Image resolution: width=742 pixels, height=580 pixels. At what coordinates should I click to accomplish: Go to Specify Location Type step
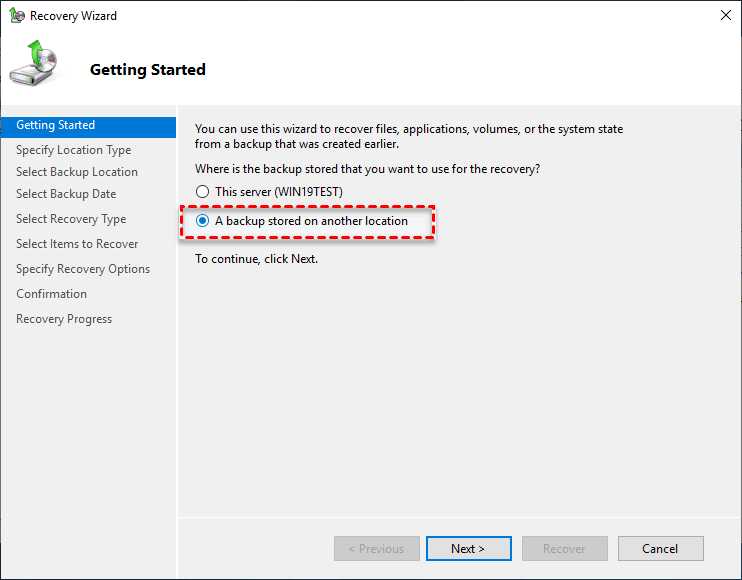(73, 150)
